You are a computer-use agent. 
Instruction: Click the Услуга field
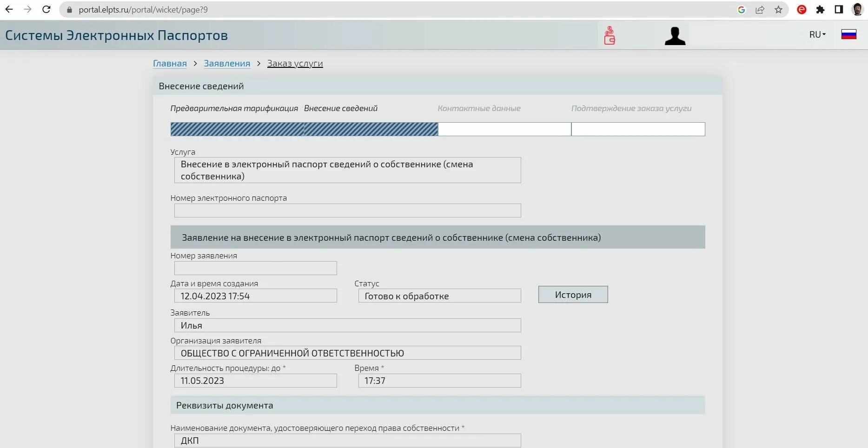(x=347, y=170)
